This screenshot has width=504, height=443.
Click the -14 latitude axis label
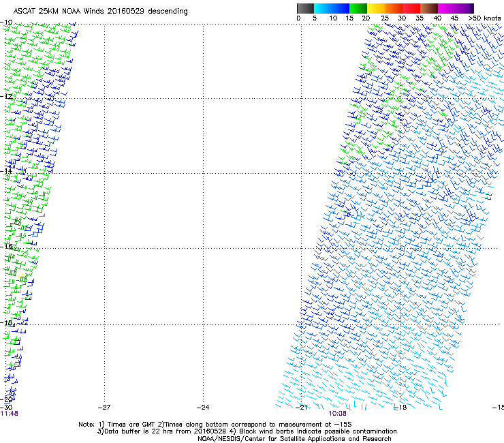click(x=6, y=171)
